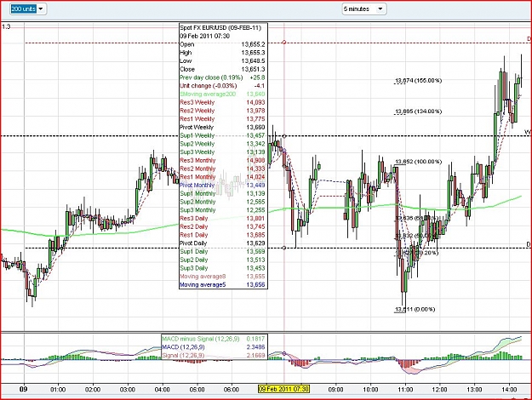Click the Pivot Daily 13,629 row

click(x=222, y=243)
